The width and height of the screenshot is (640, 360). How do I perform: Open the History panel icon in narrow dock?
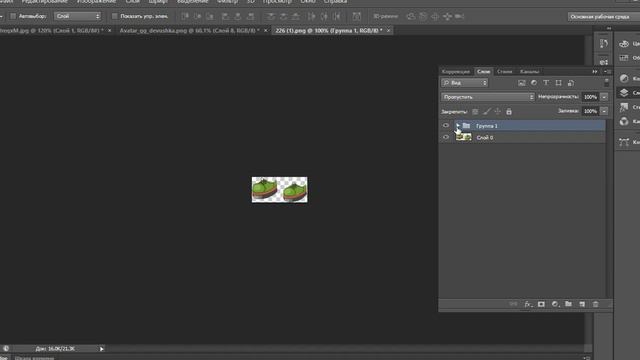604,43
